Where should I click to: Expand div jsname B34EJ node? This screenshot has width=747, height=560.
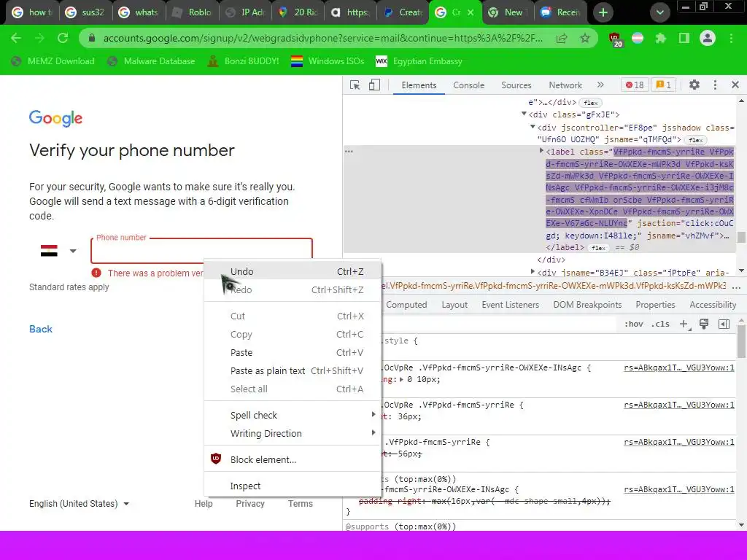click(533, 272)
